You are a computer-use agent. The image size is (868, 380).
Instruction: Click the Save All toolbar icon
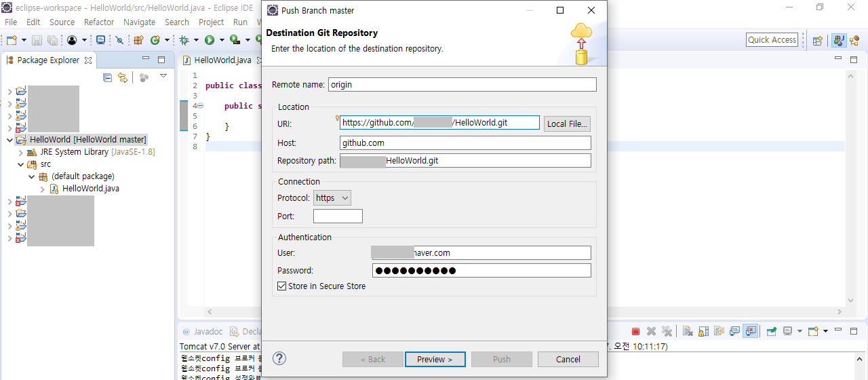point(52,40)
